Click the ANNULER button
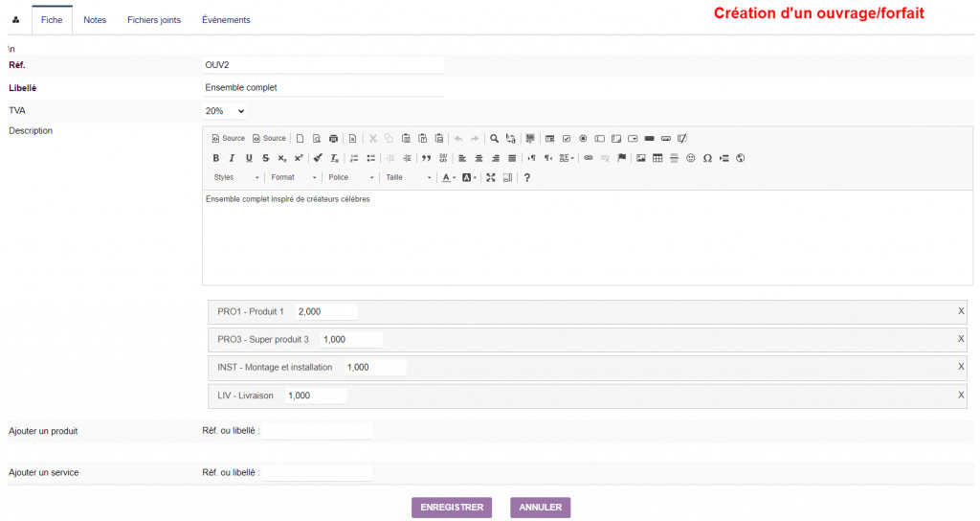980x521 pixels. pos(540,508)
